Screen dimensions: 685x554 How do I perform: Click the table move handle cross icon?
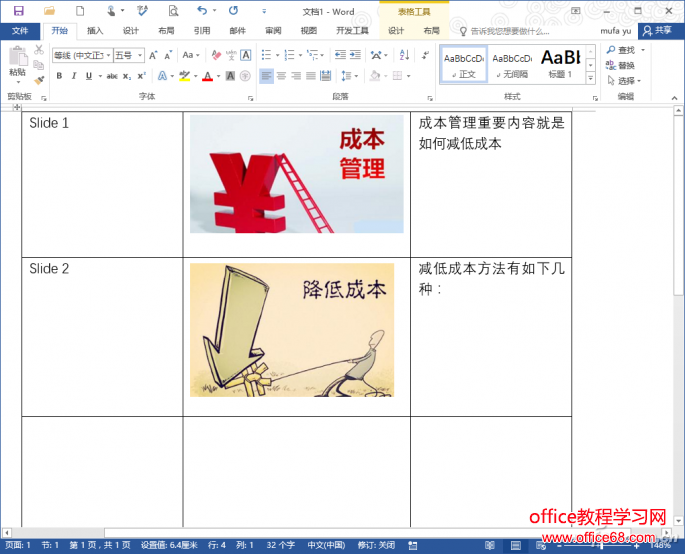pyautogui.click(x=17, y=107)
